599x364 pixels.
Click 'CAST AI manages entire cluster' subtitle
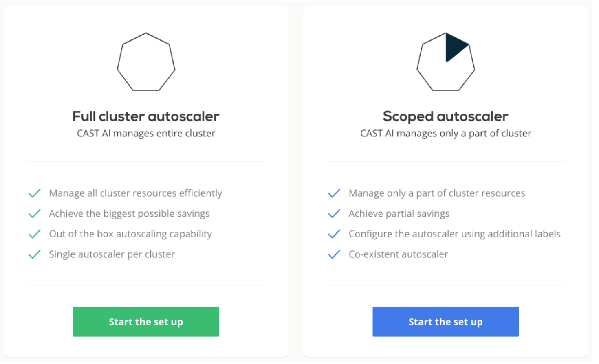click(x=146, y=134)
